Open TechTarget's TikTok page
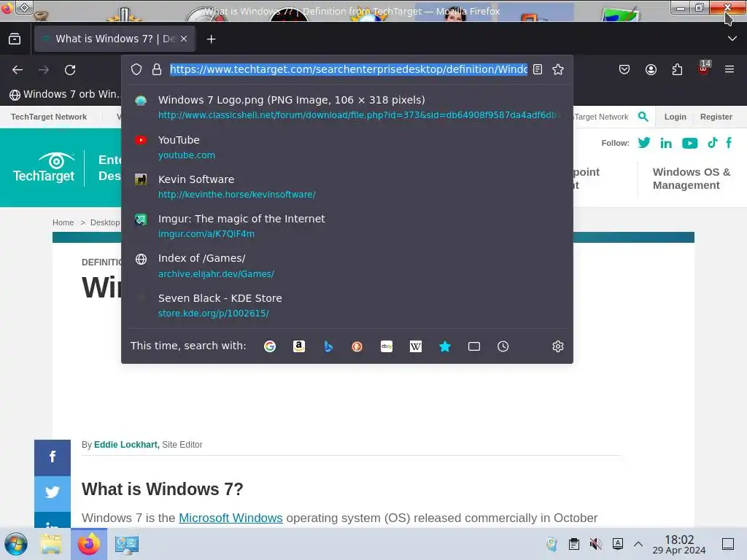 (712, 143)
